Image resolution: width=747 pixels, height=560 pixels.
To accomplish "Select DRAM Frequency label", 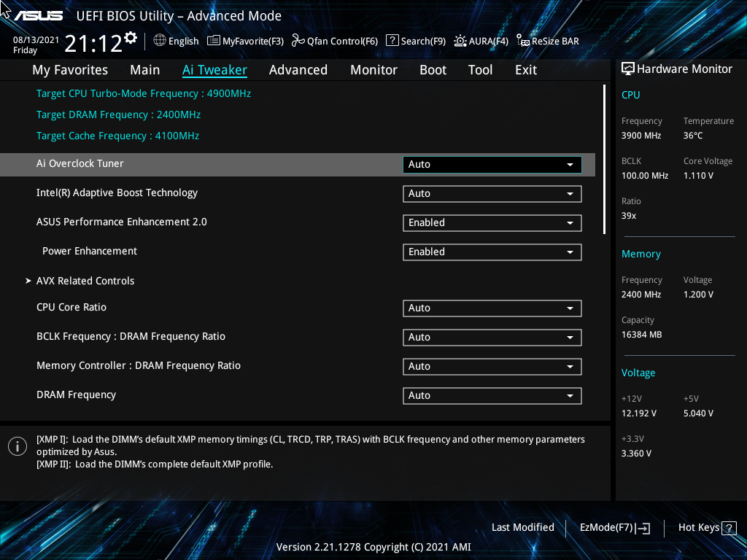I will [76, 394].
